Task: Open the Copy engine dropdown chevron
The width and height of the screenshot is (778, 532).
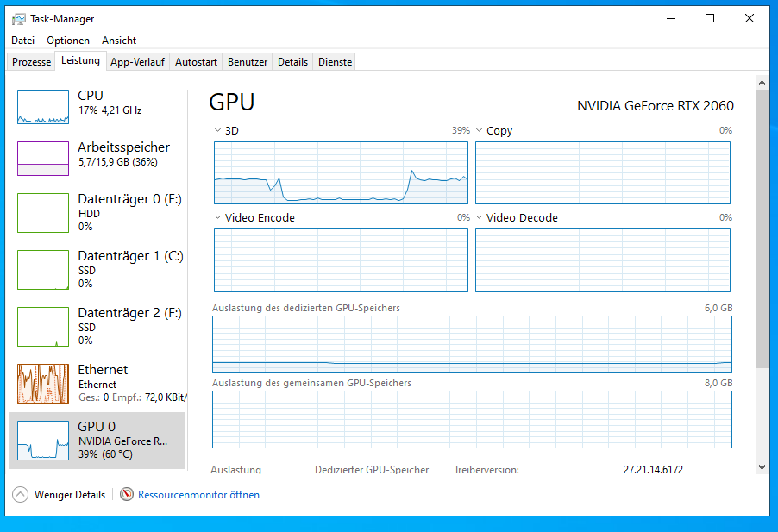Action: click(x=480, y=131)
